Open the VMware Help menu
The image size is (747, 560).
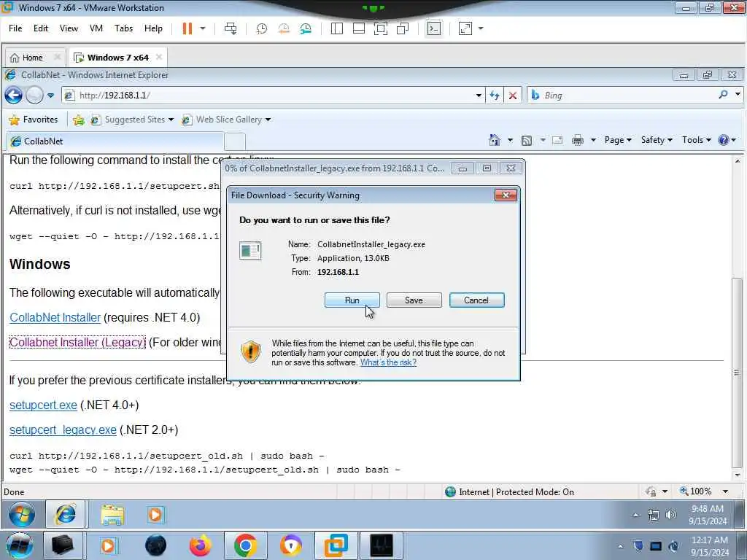(x=153, y=28)
